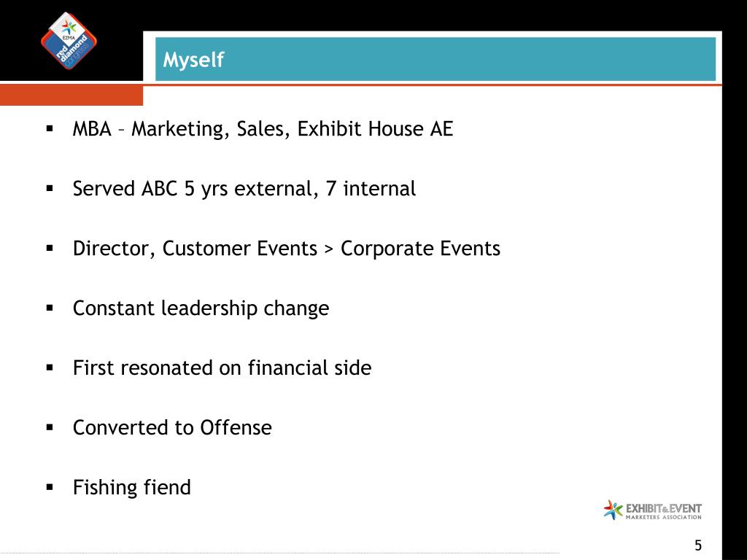This screenshot has width=747, height=560.
Task: Click the bullet marker before Served ABC
Action: click(x=50, y=189)
